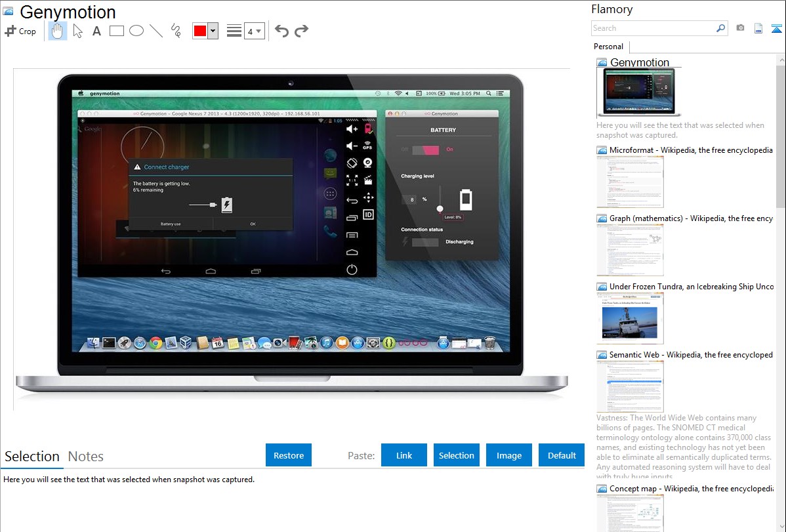This screenshot has height=532, width=786.
Task: Choose the freehand squiggle tool
Action: (x=176, y=31)
